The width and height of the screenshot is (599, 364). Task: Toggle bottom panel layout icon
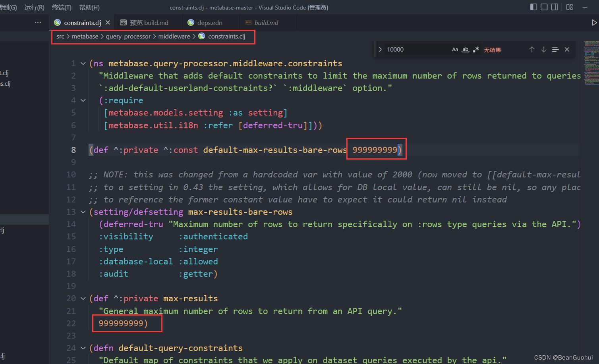point(544,7)
